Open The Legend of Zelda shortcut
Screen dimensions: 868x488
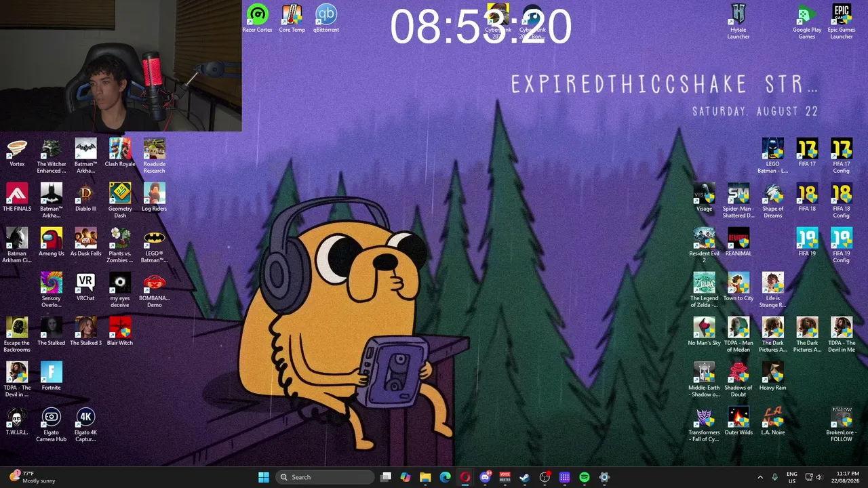[x=705, y=290]
